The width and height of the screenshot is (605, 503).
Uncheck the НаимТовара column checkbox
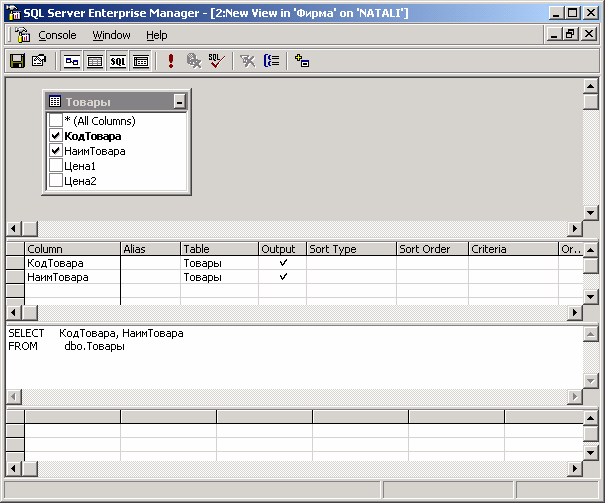pos(56,150)
